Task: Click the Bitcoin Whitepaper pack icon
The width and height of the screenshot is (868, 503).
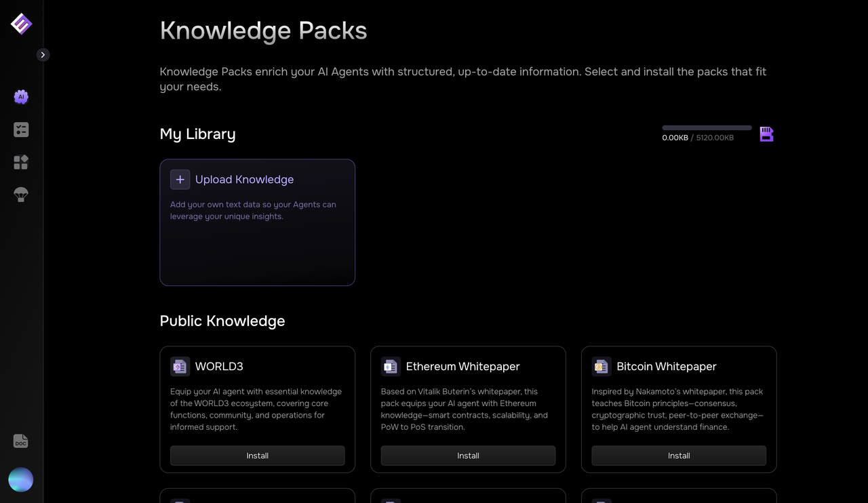Action: [601, 367]
